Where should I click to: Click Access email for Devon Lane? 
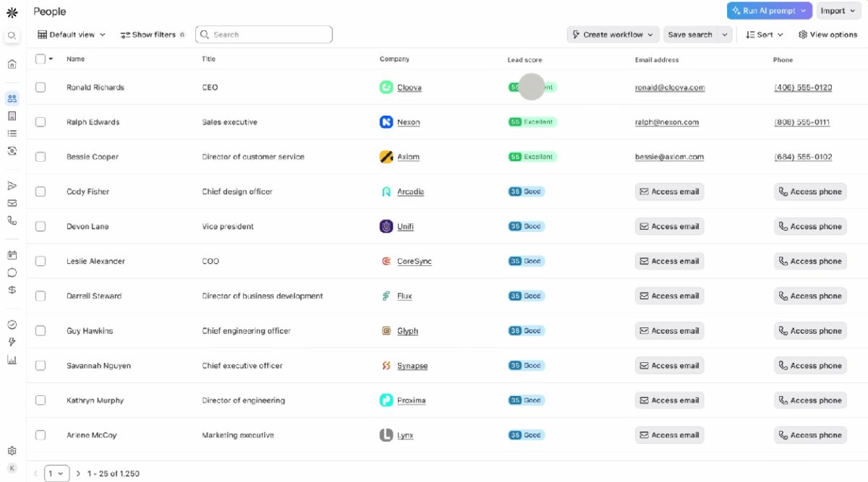[x=669, y=226]
